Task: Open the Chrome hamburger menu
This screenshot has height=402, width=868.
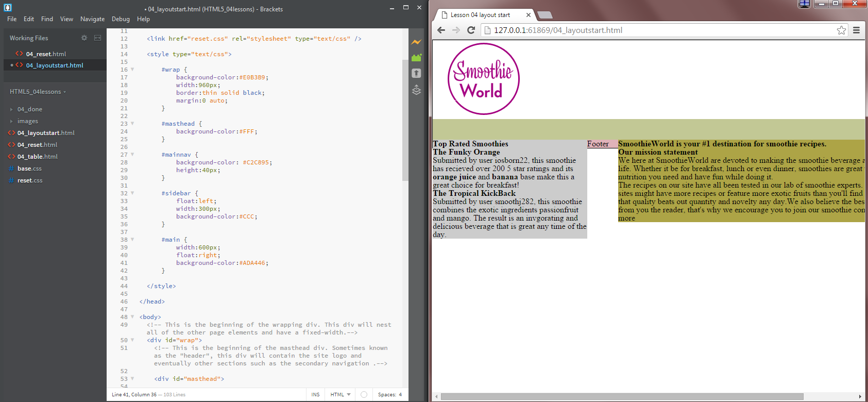Action: pyautogui.click(x=856, y=30)
